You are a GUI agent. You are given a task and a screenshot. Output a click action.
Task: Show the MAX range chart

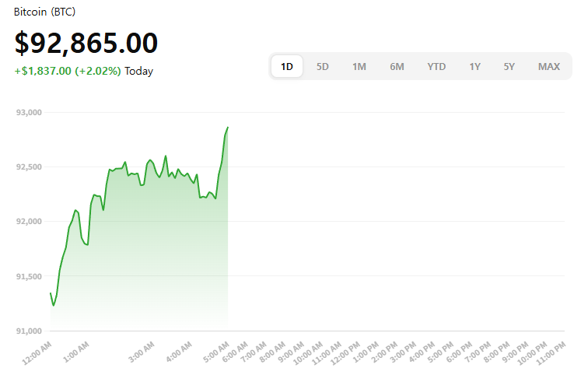point(549,67)
